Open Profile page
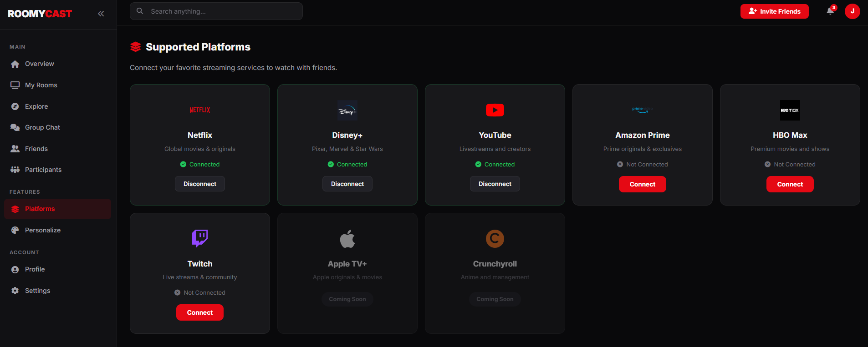The width and height of the screenshot is (868, 347). 57,269
